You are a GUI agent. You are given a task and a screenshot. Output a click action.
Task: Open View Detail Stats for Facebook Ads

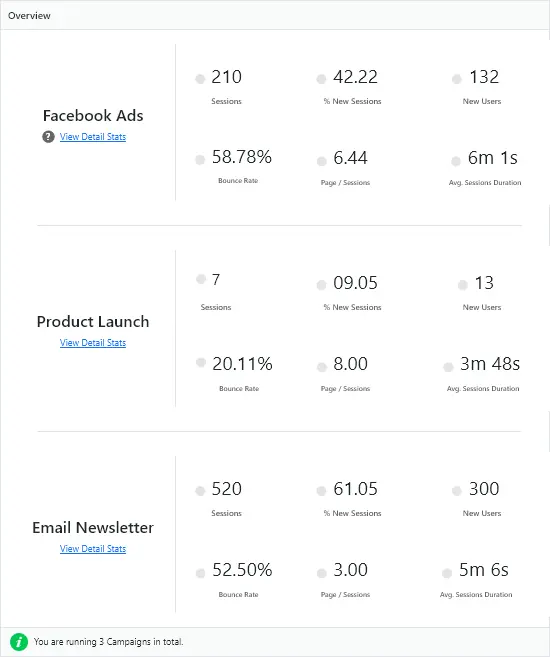click(x=93, y=137)
